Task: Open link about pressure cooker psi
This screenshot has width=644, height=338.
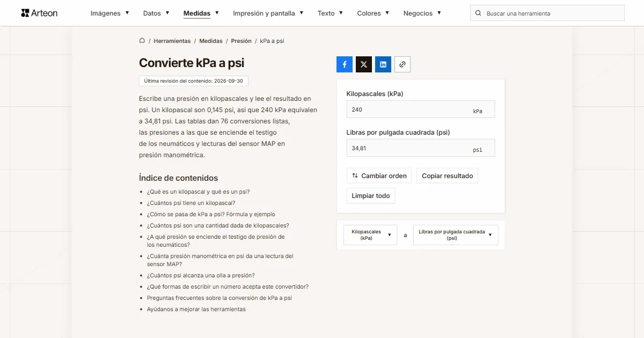Action: click(201, 275)
